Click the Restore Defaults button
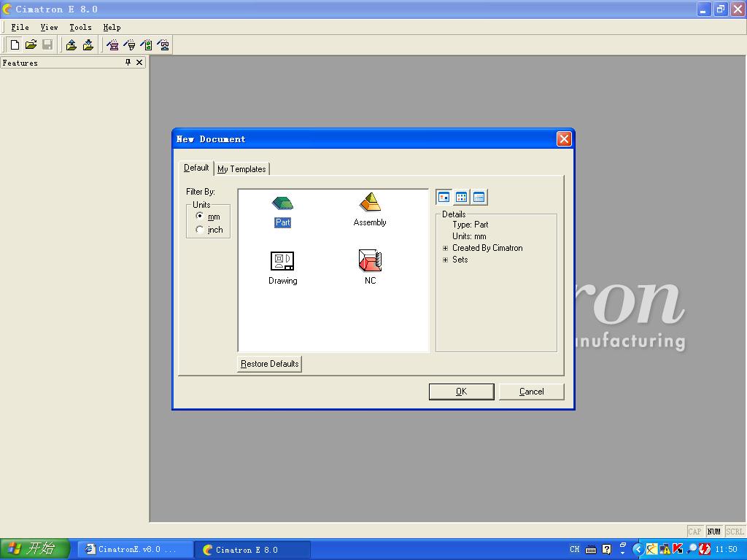This screenshot has height=560, width=747. (270, 364)
